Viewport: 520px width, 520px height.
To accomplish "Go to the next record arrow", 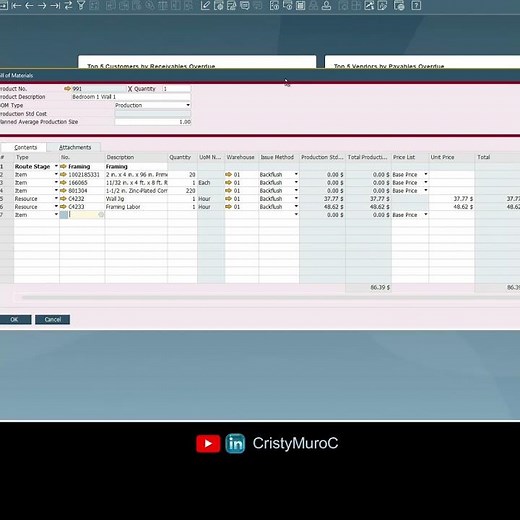I will point(42,5).
